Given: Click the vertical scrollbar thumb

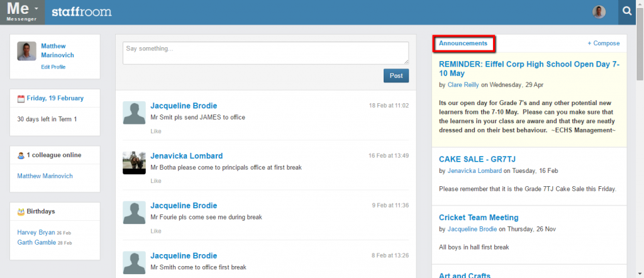Looking at the screenshot, I should 640,44.
